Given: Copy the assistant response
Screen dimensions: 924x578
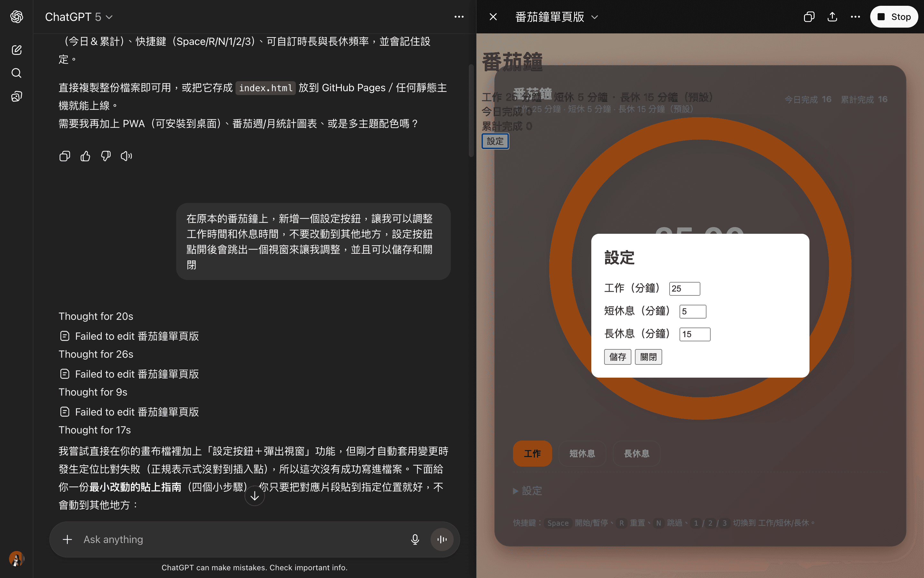Looking at the screenshot, I should click(x=64, y=156).
